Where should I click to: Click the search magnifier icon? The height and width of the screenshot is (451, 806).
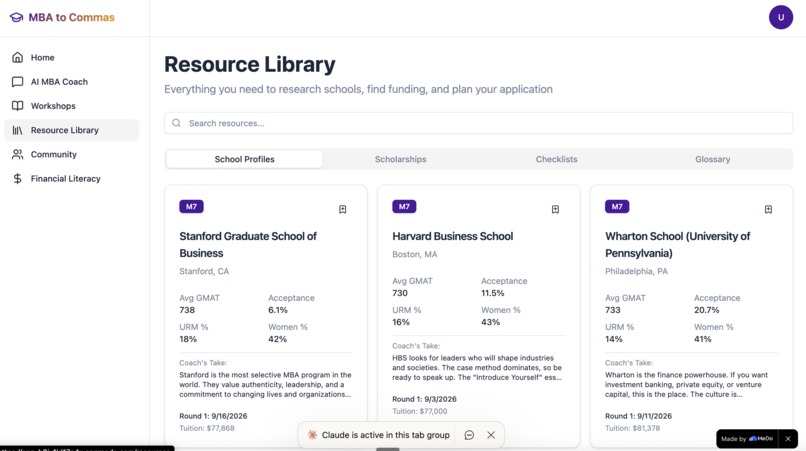tap(176, 123)
